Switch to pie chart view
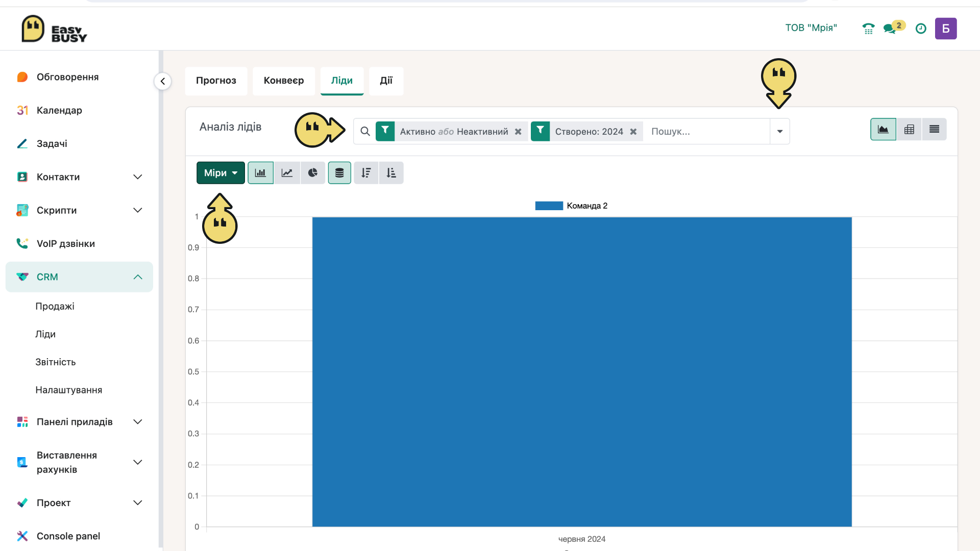 (x=313, y=173)
